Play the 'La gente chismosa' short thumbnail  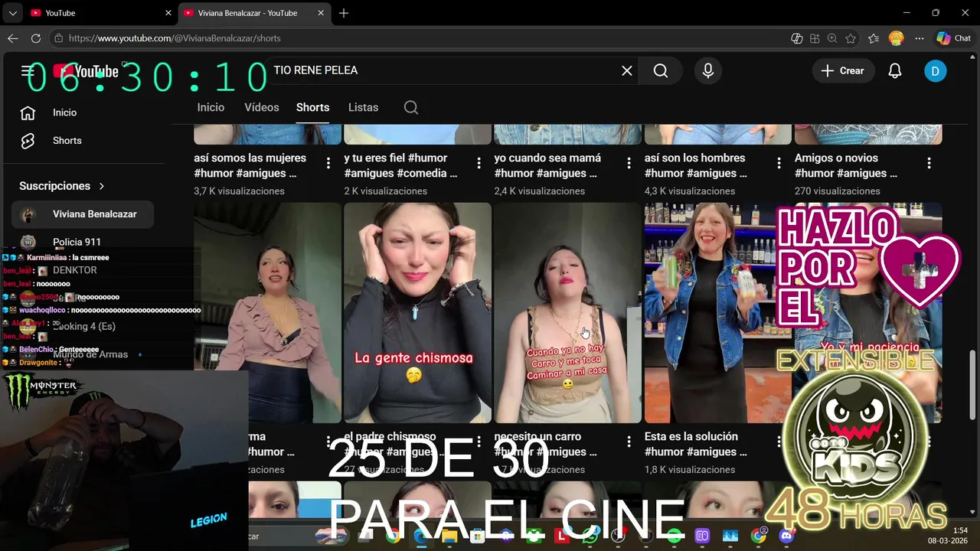(x=417, y=312)
